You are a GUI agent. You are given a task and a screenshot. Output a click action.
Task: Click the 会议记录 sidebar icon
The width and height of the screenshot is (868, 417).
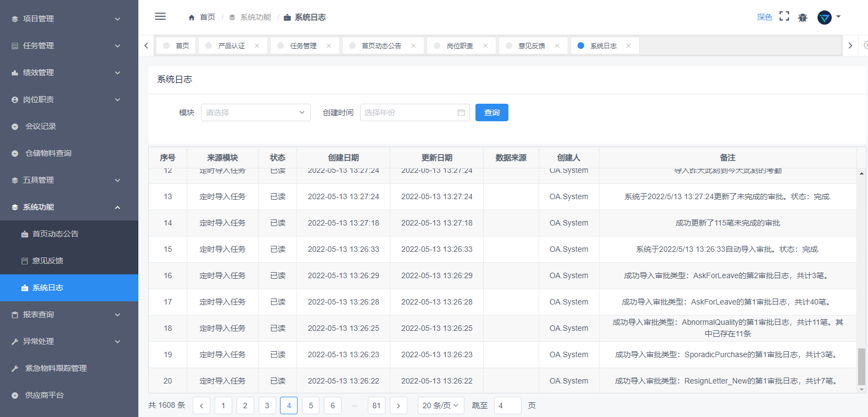[15, 126]
